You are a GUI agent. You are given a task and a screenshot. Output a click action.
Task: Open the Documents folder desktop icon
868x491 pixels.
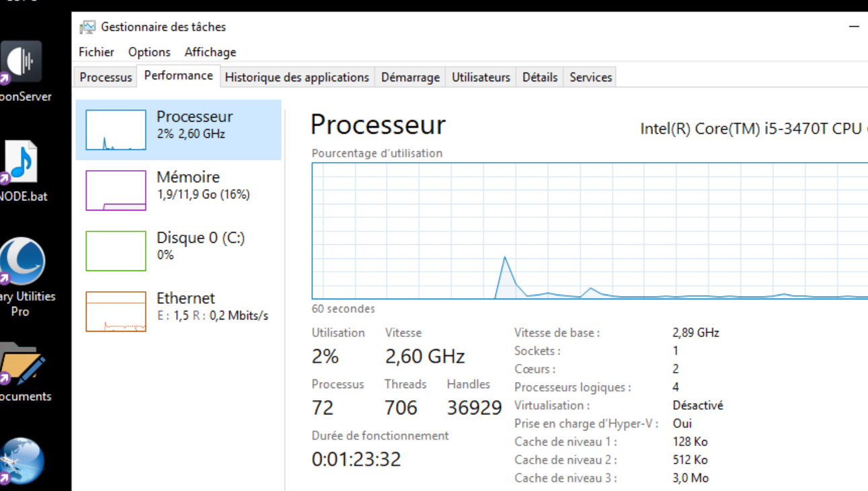point(22,364)
